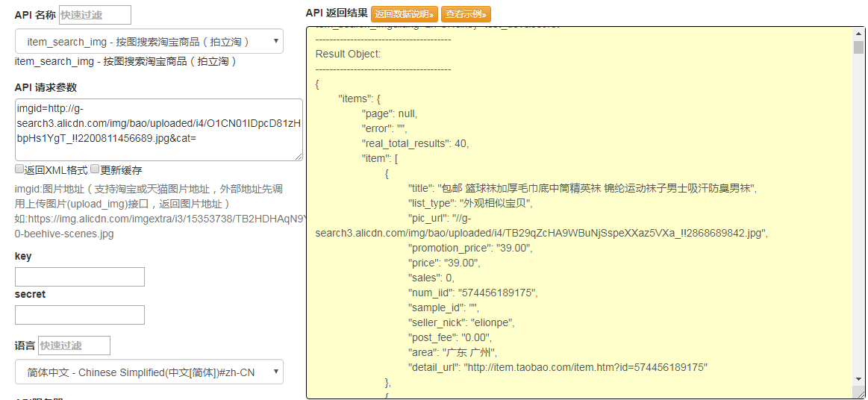
Task: Click the "num_iid": "574456189175" line
Action: (472, 293)
